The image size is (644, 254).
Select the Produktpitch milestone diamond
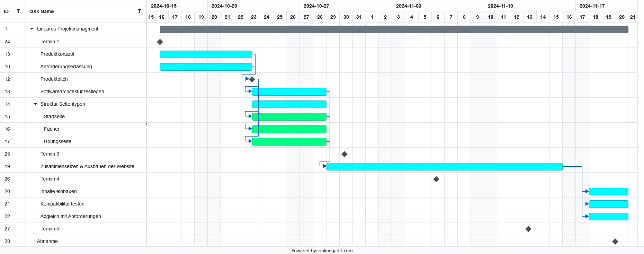(252, 79)
